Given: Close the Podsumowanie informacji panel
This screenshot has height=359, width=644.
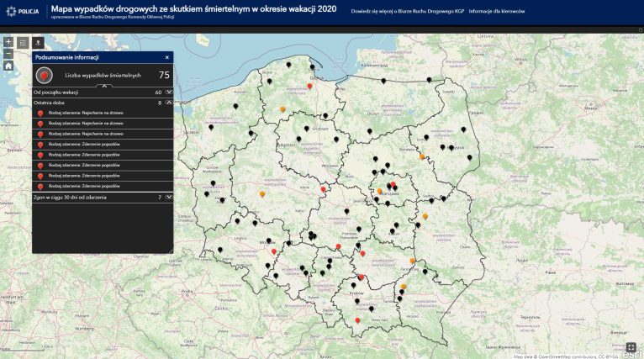Looking at the screenshot, I should tap(166, 57).
